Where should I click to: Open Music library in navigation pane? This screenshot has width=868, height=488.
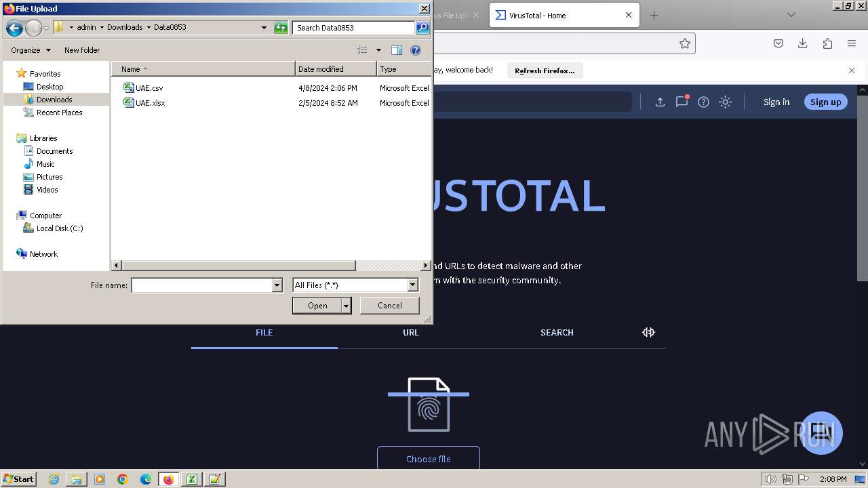(45, 164)
